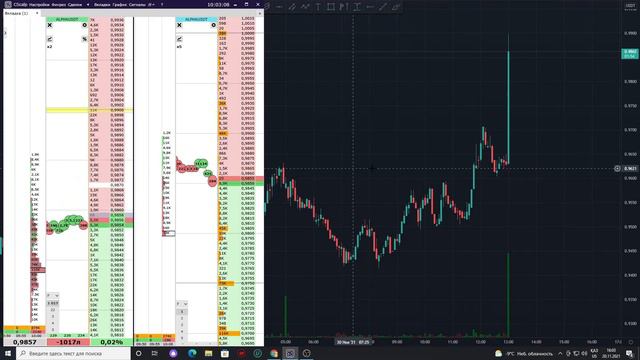
Task: Launch Microsoft Edge from the taskbar
Action: point(192,353)
